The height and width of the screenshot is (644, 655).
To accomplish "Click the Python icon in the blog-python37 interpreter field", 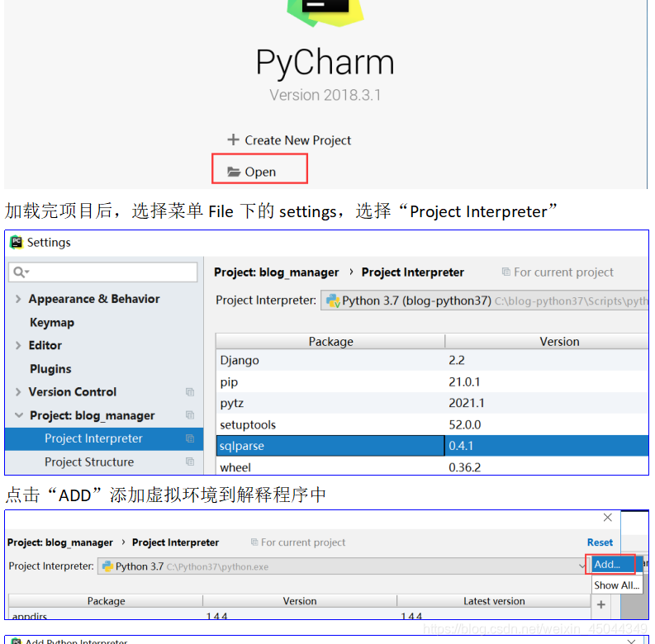I will tap(333, 301).
